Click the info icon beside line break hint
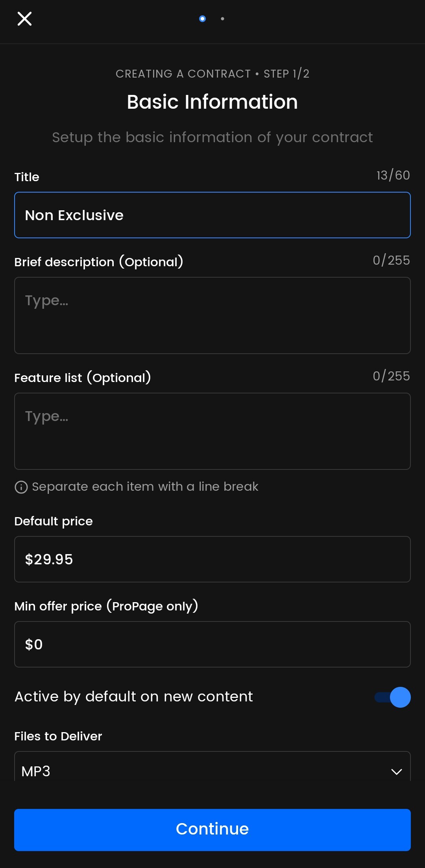425x868 pixels. coord(21,487)
